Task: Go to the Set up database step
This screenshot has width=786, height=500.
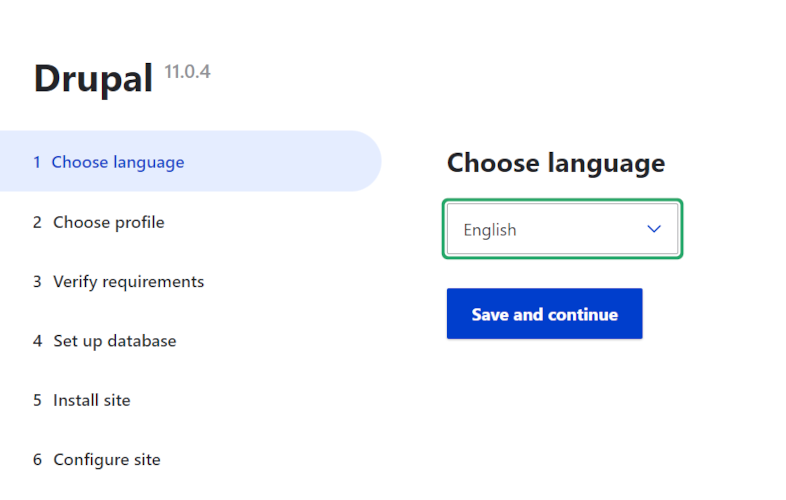Action: 114,341
